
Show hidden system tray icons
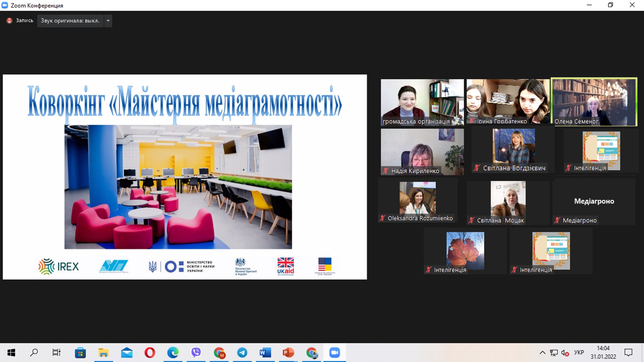[542, 353]
